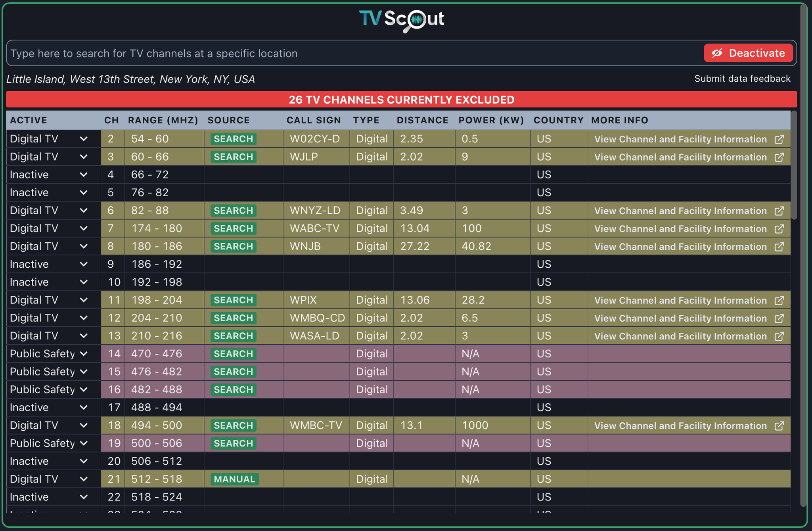The width and height of the screenshot is (812, 531).
Task: Click the 1000 power value cell
Action: [x=493, y=426]
